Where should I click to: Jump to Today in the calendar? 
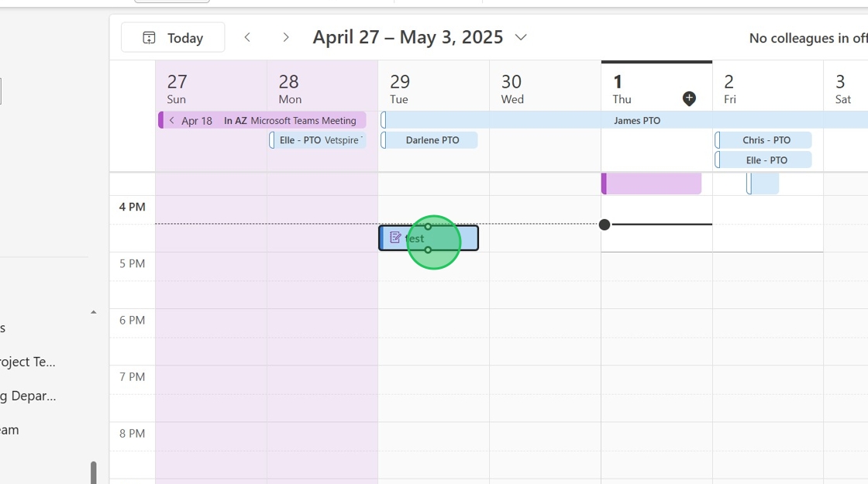click(173, 37)
